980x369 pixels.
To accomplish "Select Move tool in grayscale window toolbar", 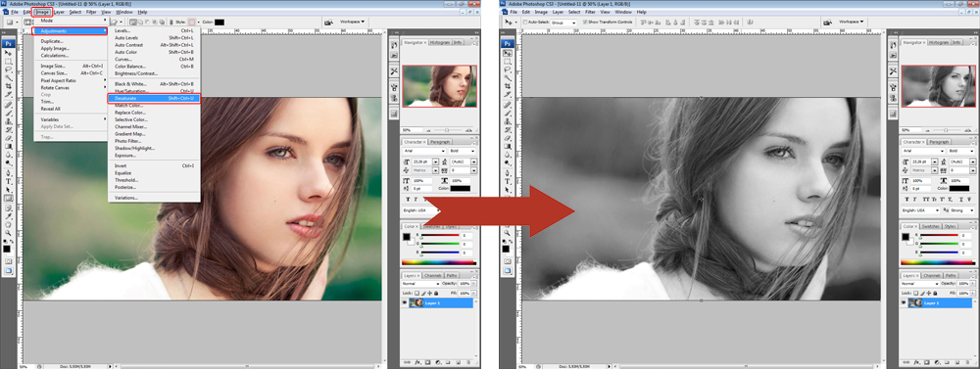I will click(509, 53).
